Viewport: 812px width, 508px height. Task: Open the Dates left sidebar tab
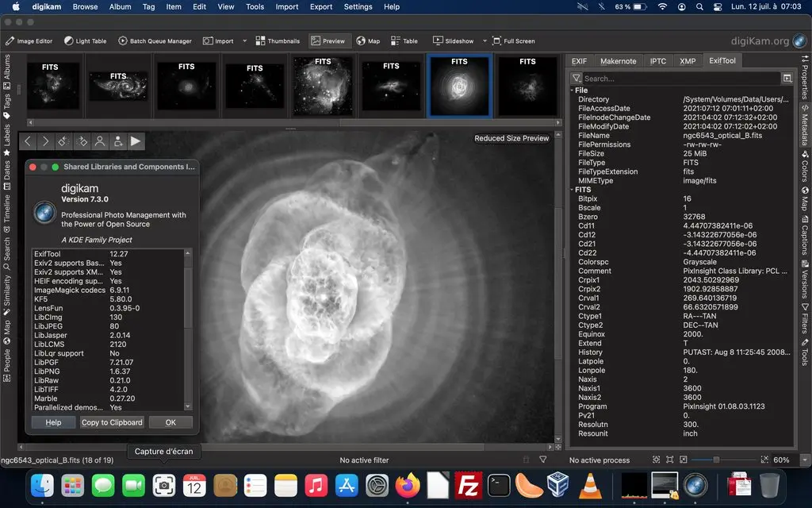click(x=6, y=175)
